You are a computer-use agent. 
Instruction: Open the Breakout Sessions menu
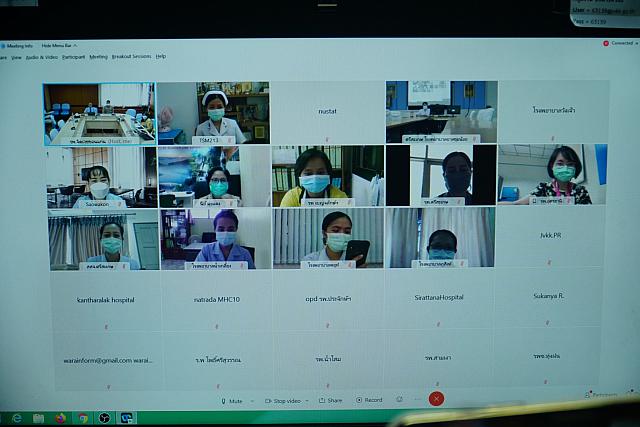pyautogui.click(x=131, y=57)
